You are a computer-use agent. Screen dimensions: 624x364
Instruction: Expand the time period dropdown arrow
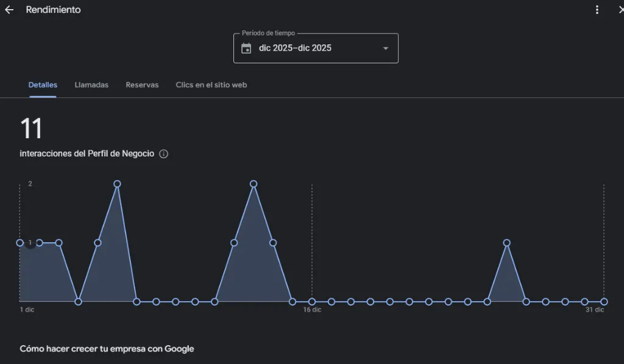(x=385, y=49)
